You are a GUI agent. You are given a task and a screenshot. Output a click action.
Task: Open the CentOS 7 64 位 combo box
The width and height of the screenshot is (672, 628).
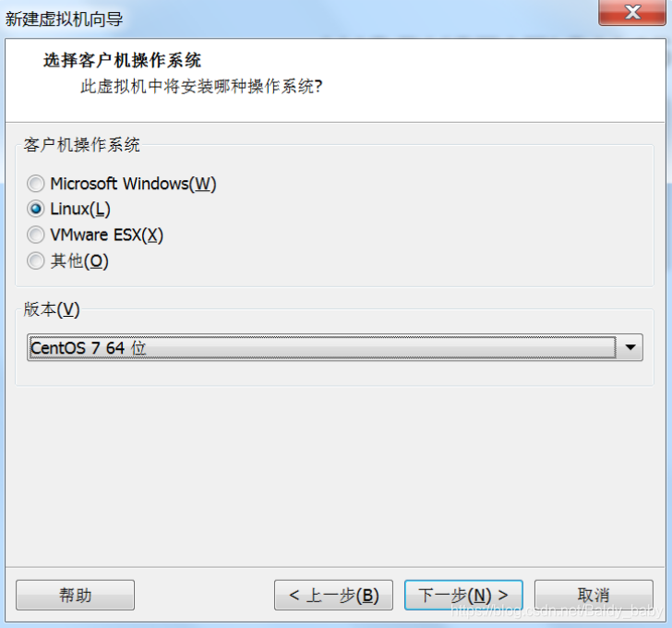pyautogui.click(x=335, y=347)
